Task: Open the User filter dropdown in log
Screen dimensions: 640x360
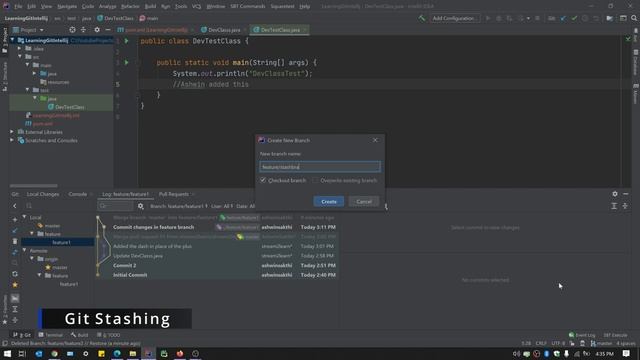Action: pyautogui.click(x=222, y=206)
